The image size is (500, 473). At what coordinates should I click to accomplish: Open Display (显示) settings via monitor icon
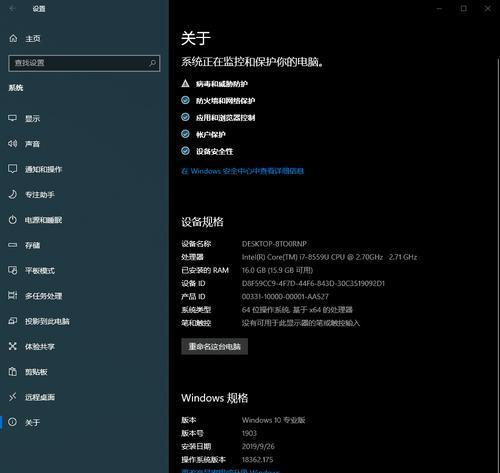(x=13, y=118)
